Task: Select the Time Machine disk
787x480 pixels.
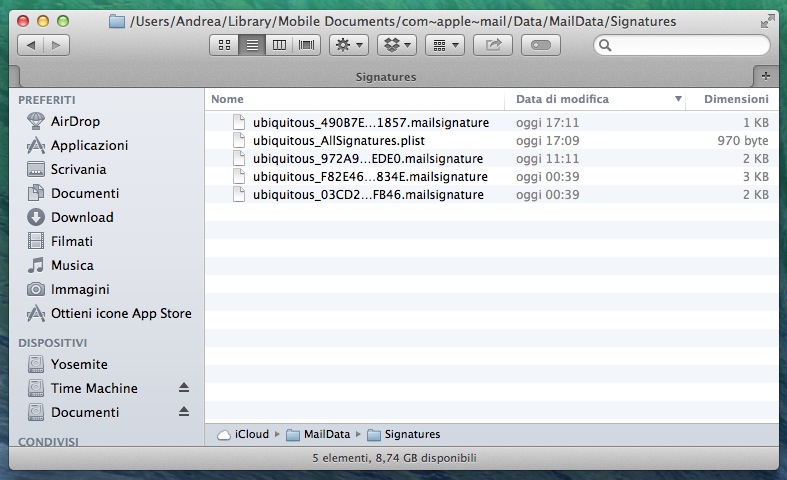Action: (x=94, y=388)
